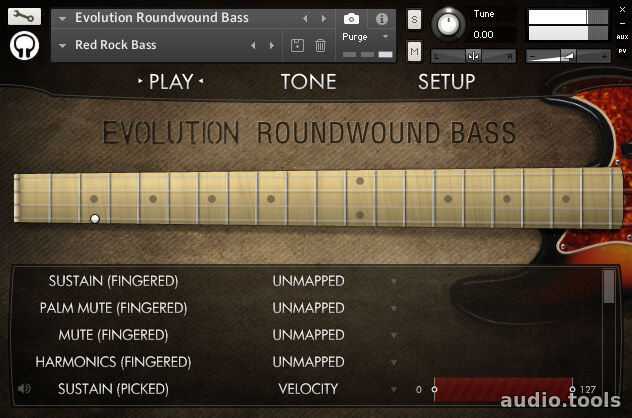Image resolution: width=632 pixels, height=418 pixels.
Task: Switch to the PLAY tab
Action: [171, 82]
